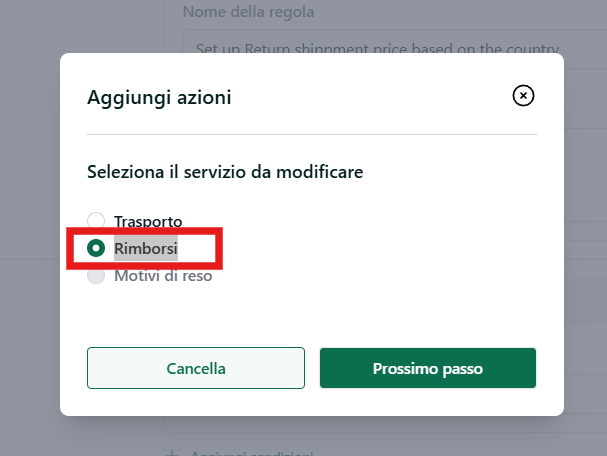Click the plus icon beside Aggiungi condizioni
Viewport: 607px width, 456px height.
coord(172,453)
